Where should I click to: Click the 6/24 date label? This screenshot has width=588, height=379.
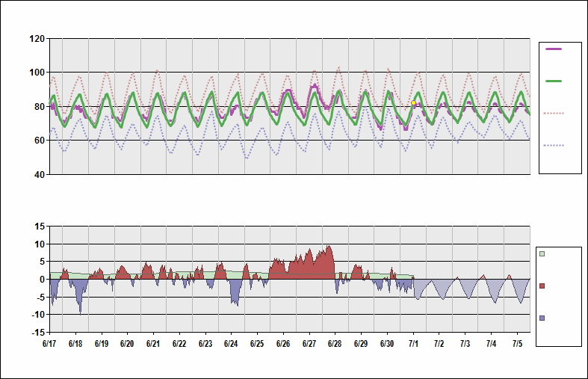231,344
